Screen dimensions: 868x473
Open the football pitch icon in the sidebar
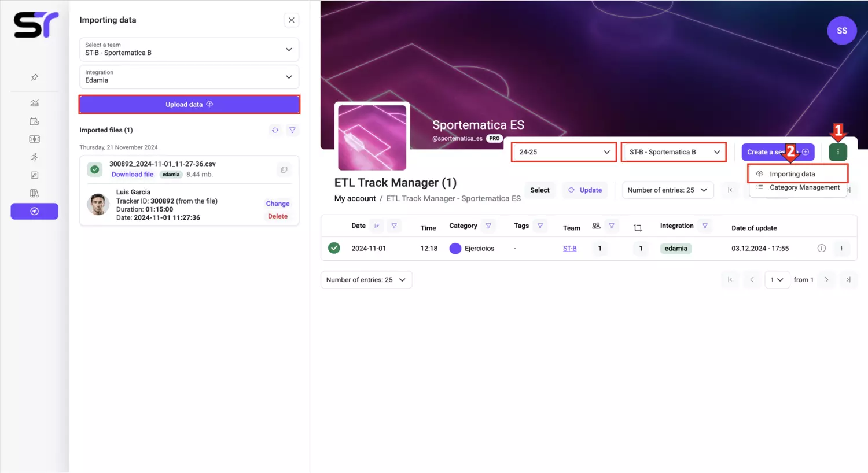pos(34,139)
